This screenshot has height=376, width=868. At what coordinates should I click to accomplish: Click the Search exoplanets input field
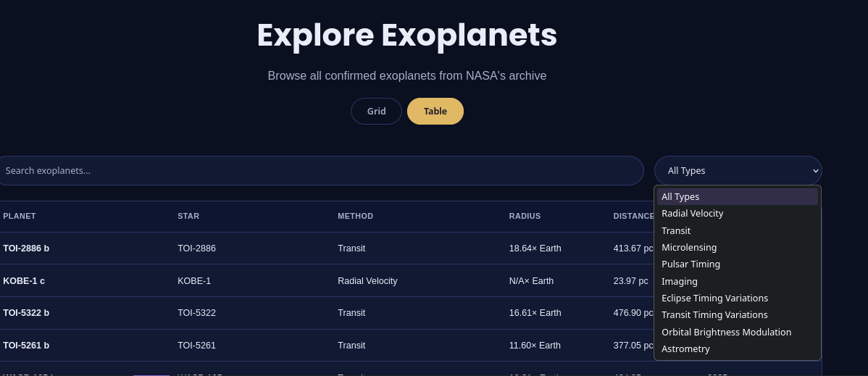319,171
